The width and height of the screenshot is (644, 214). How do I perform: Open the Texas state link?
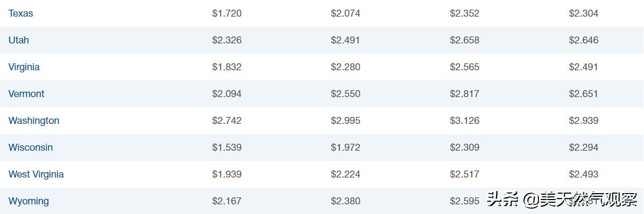coord(20,13)
